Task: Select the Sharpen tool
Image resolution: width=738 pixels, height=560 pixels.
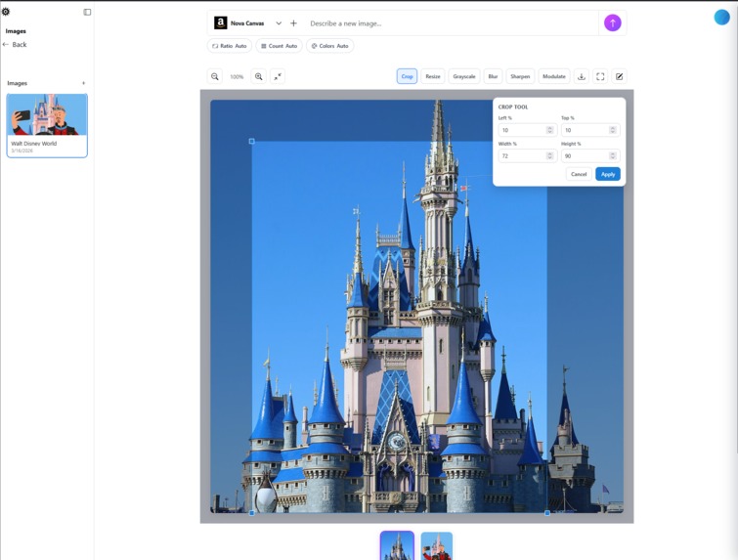Action: 520,76
